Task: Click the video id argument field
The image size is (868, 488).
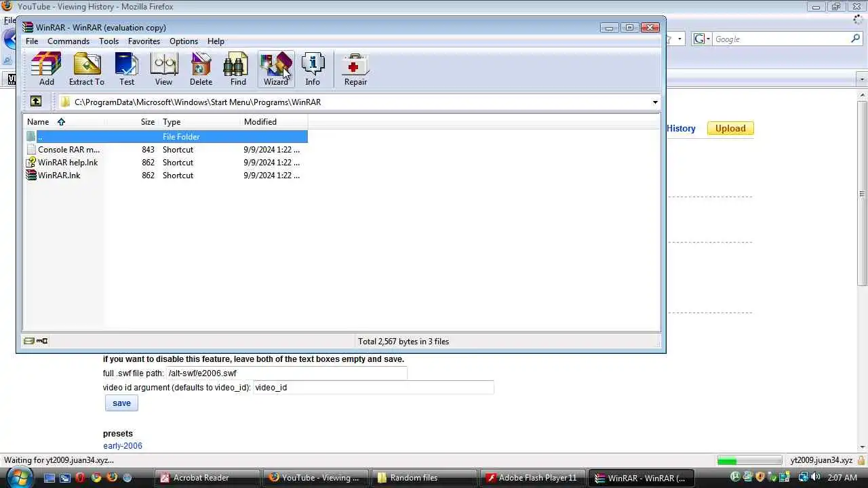Action: click(374, 388)
